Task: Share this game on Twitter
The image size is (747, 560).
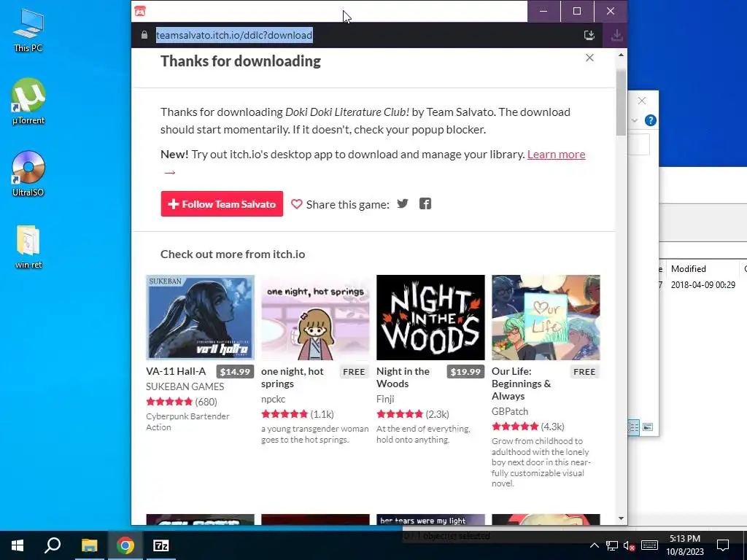Action: click(403, 204)
